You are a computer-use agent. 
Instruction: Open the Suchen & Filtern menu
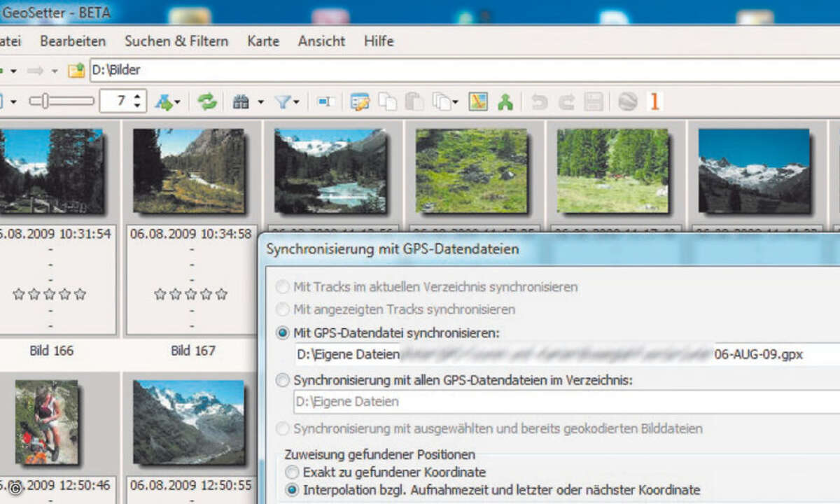176,41
